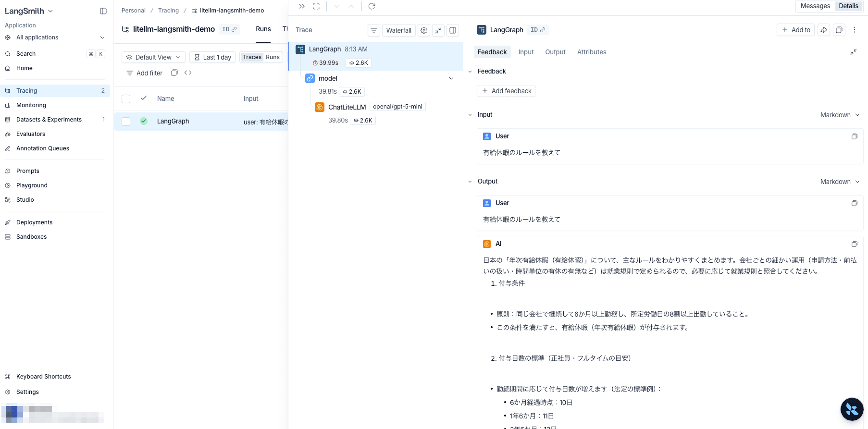Show Keyboard Shortcuts
The width and height of the screenshot is (868, 429).
click(x=55, y=377)
